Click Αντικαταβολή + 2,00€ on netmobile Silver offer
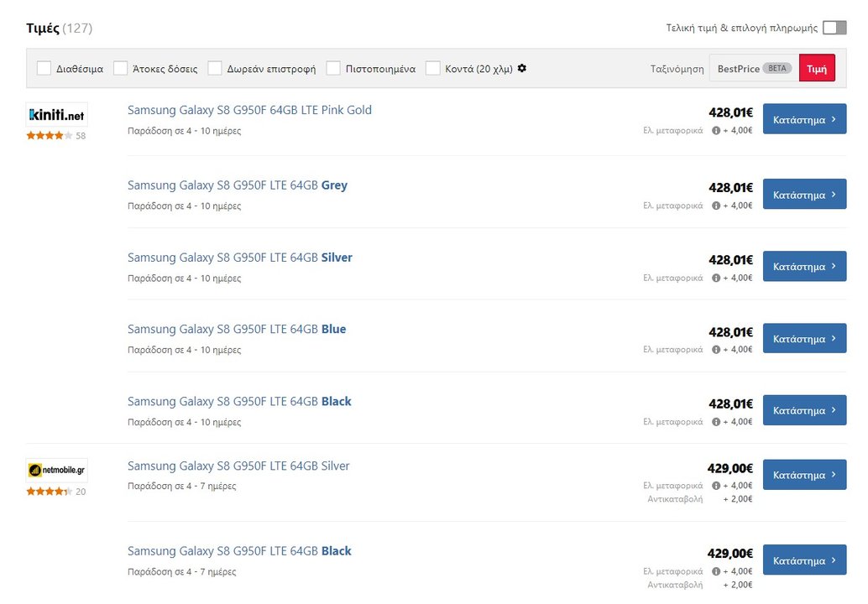The image size is (868, 604). tap(700, 499)
